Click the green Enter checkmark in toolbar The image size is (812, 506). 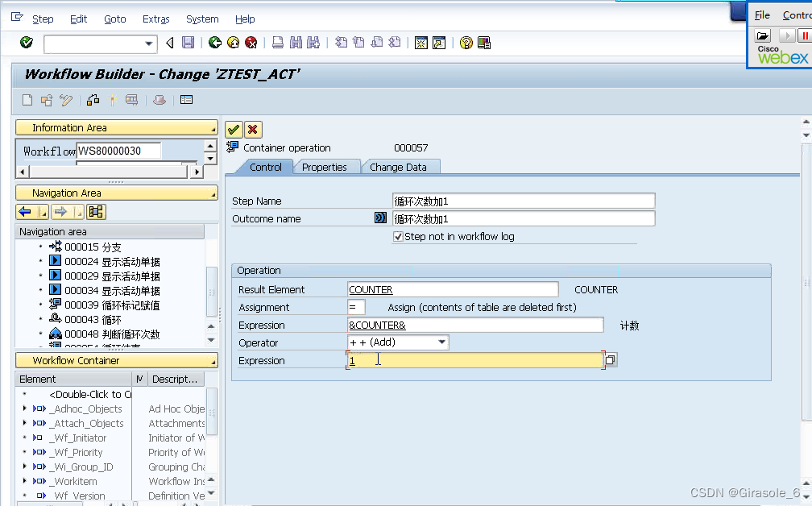(x=27, y=43)
